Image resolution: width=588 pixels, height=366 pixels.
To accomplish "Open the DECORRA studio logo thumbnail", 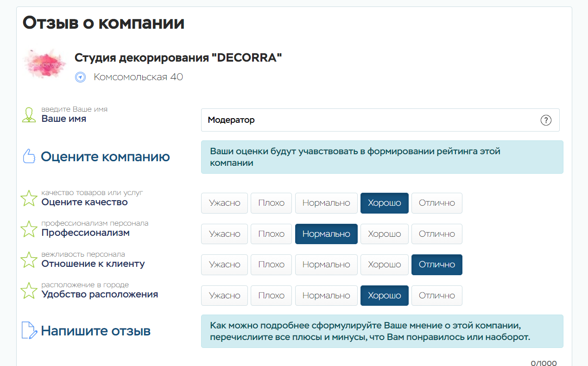I will [x=45, y=64].
